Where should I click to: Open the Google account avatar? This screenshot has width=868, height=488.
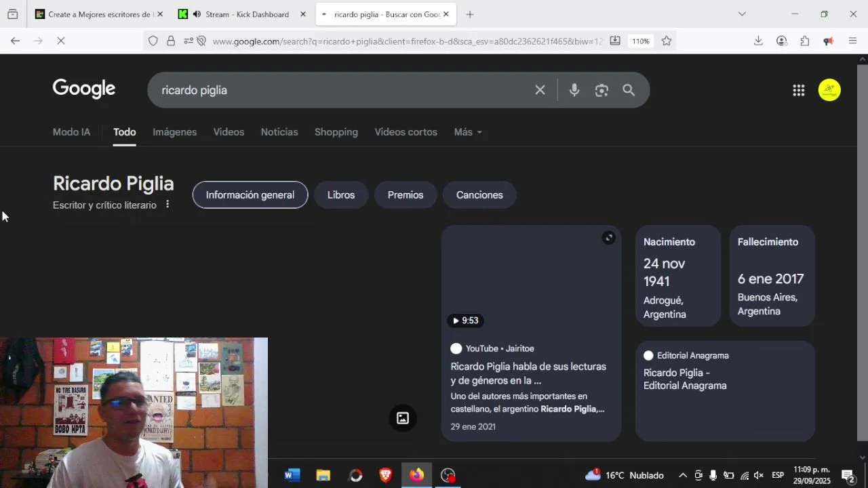[x=829, y=90]
